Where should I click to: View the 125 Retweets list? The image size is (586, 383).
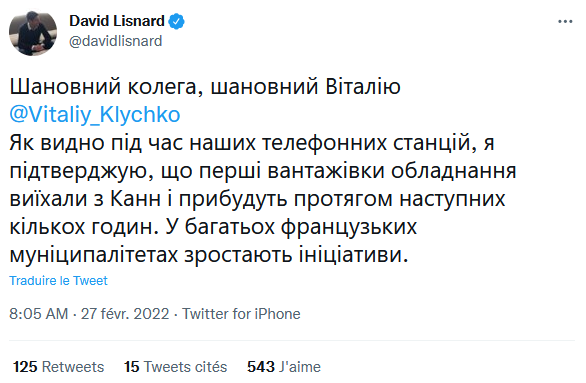59,367
